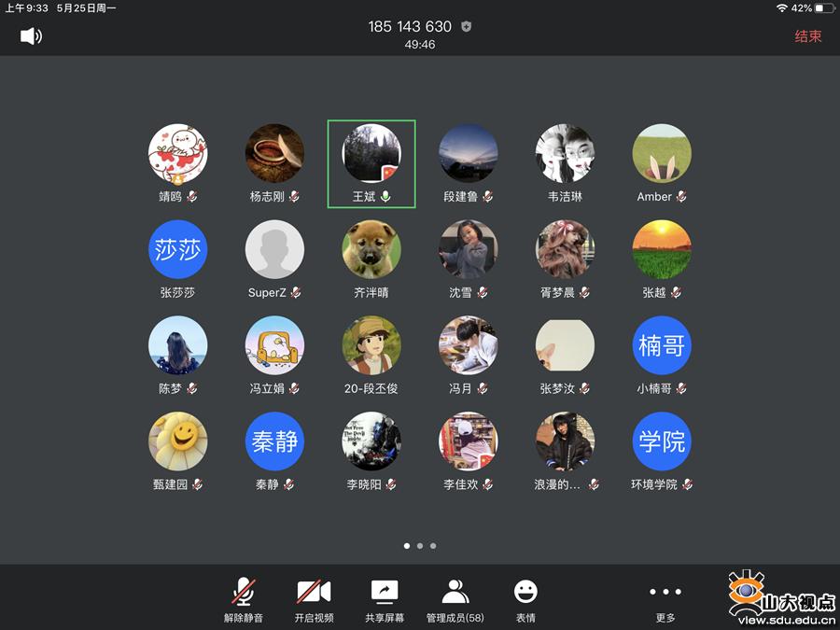Go to second participant page dot
The image size is (840, 630).
point(420,546)
